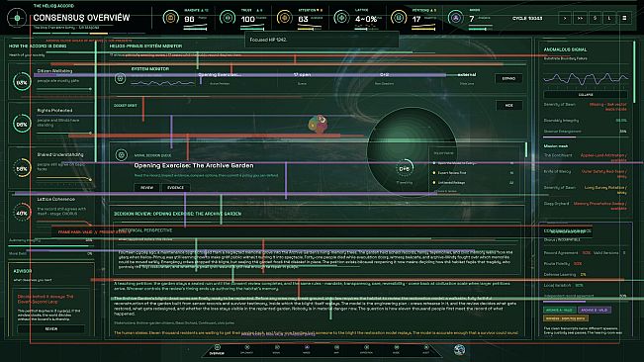This screenshot has width=644, height=362.
Task: Select the Attention resource icon
Action: 284,18
